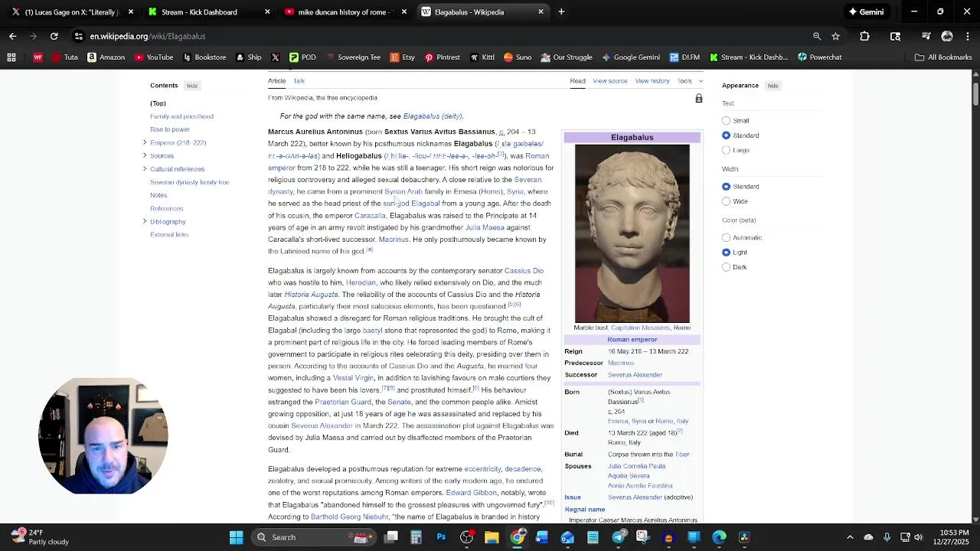Open All Bookmarks folder
980x551 pixels.
point(943,57)
